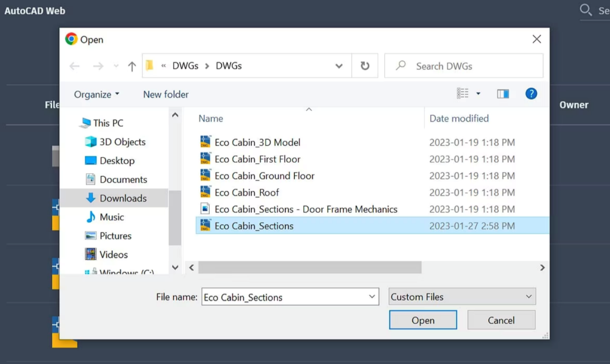The width and height of the screenshot is (610, 364).
Task: Click the Up one level arrow
Action: 132,66
